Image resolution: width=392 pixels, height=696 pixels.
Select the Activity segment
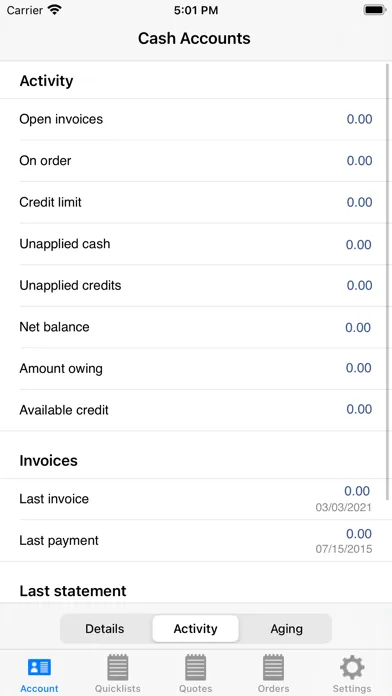point(195,629)
